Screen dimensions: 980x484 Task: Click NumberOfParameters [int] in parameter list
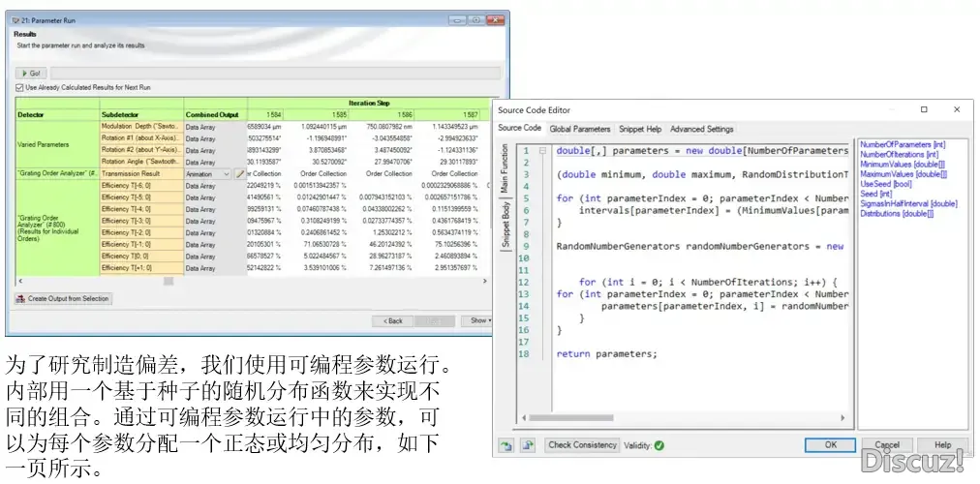(903, 145)
